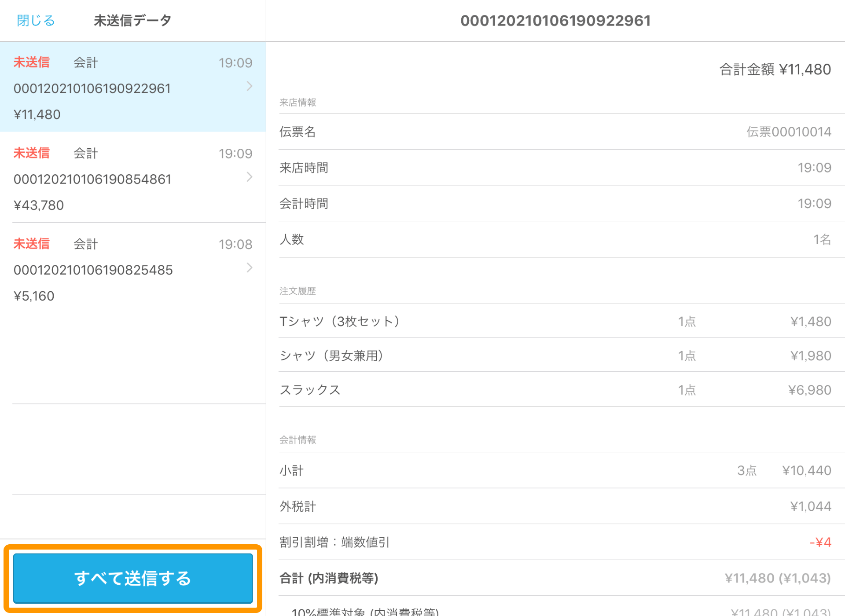This screenshot has height=616, width=845.
Task: Expand the ¥5,160 unsent record chevron
Action: 250,268
